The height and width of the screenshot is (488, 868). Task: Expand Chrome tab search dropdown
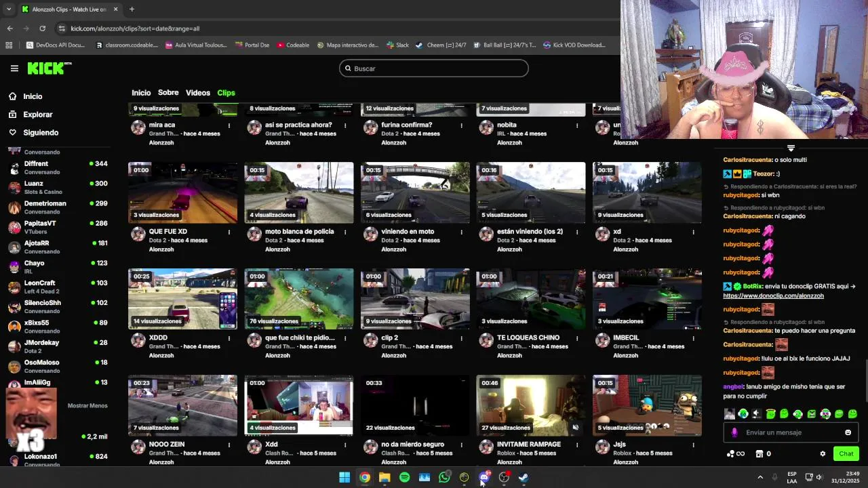[x=9, y=9]
